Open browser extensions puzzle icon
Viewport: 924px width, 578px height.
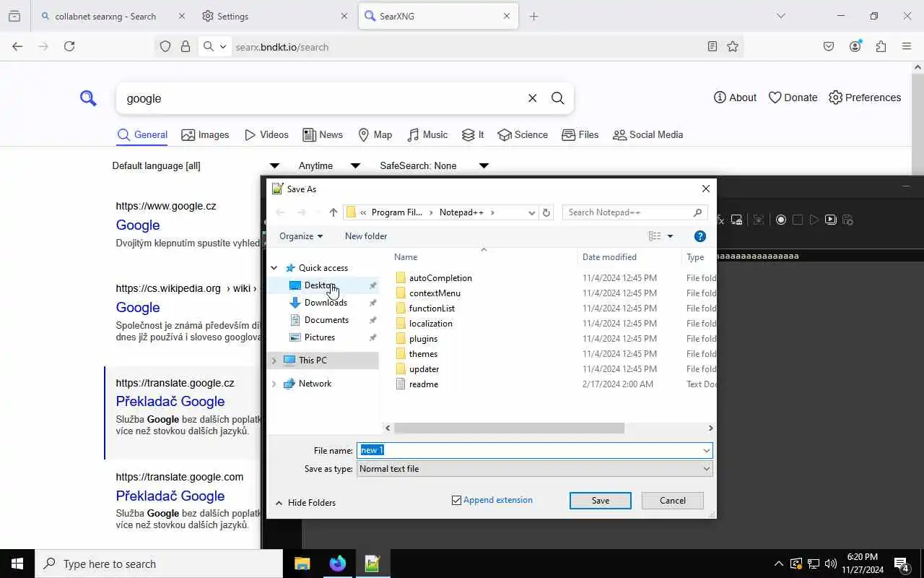(x=881, y=46)
